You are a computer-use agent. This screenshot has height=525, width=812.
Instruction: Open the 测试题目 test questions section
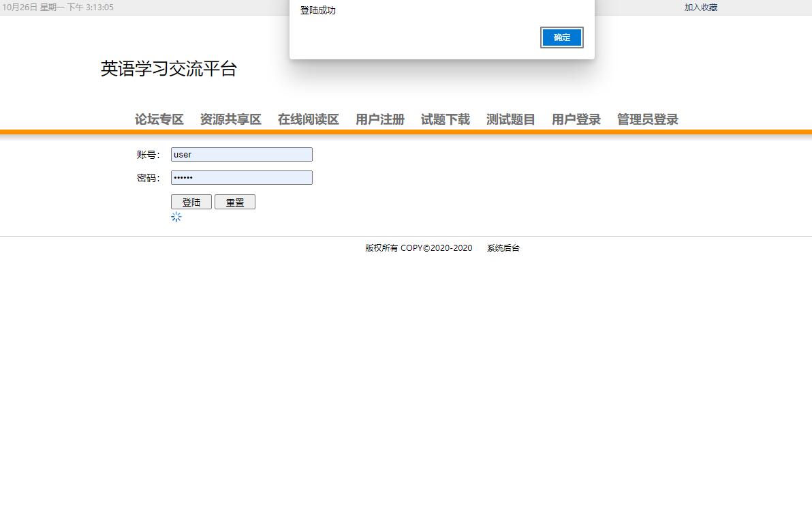(x=510, y=119)
